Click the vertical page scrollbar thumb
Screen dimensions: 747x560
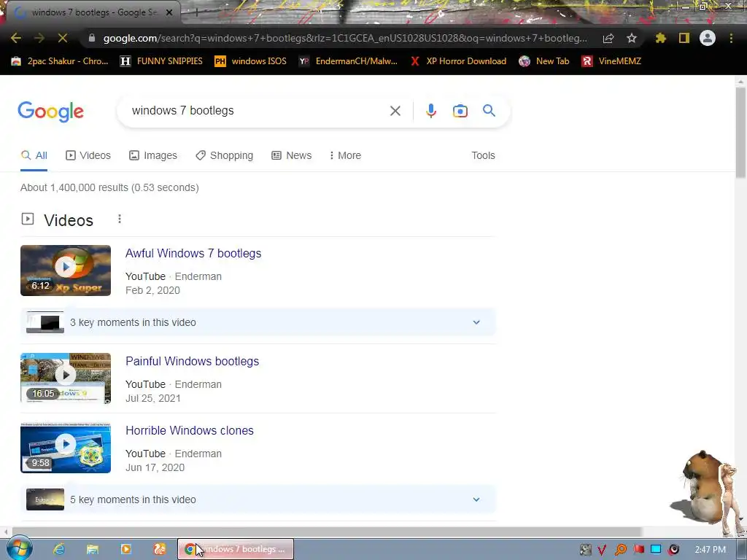[x=740, y=133]
